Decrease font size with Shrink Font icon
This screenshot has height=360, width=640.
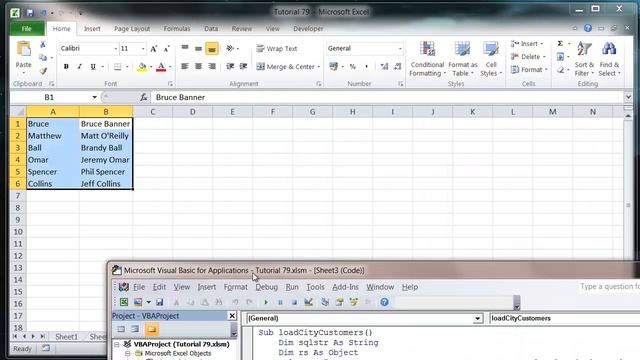pos(166,49)
